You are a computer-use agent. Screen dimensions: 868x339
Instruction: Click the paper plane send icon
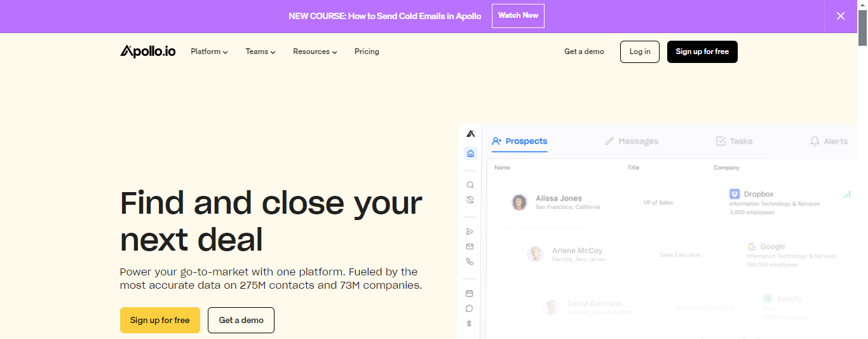point(470,232)
